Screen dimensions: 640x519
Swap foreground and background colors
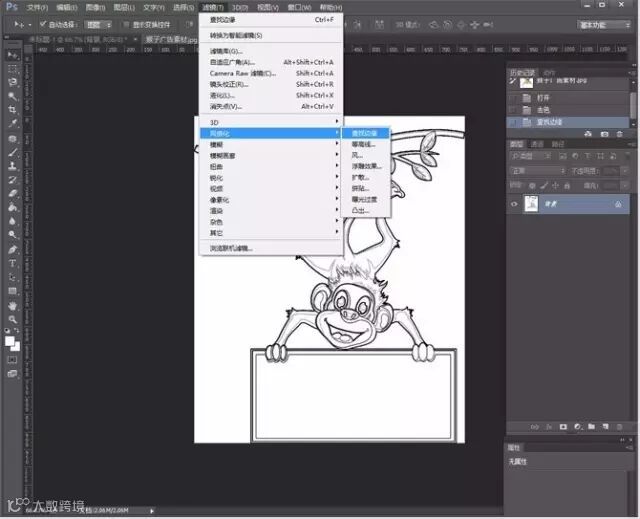tap(16, 330)
